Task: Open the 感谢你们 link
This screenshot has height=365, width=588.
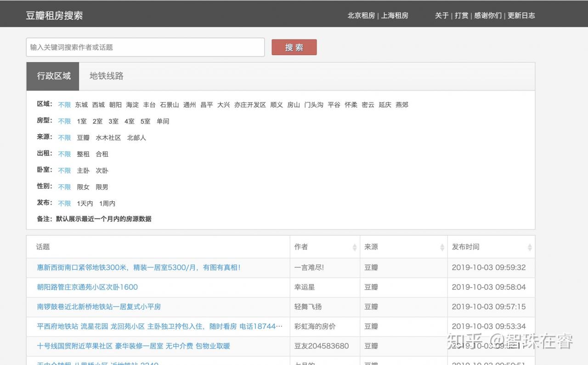Action: pyautogui.click(x=488, y=15)
